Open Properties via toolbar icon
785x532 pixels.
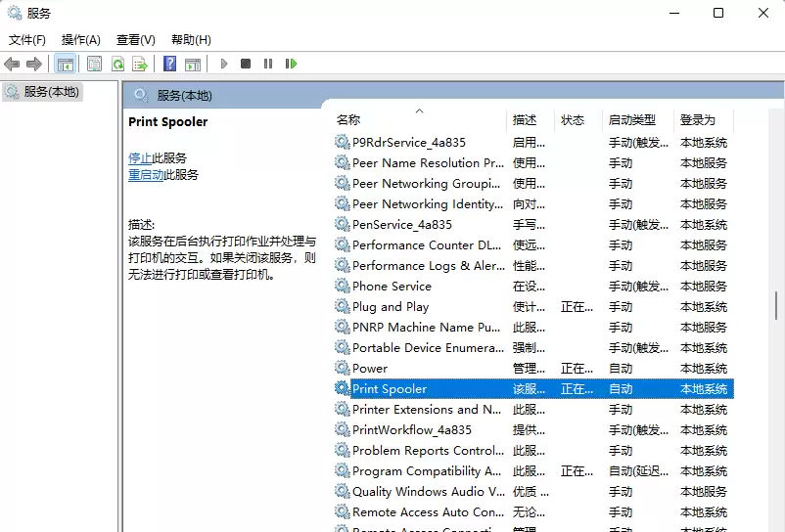coord(94,64)
